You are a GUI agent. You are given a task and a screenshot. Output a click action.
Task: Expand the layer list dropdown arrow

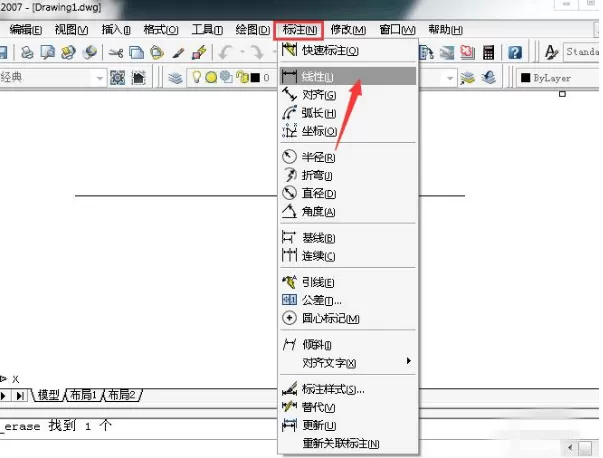(450, 78)
